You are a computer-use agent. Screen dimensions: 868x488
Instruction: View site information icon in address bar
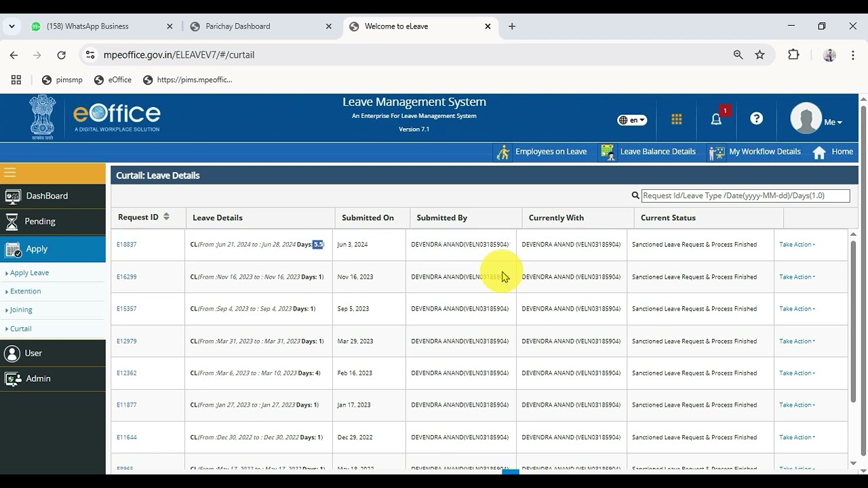(x=90, y=55)
